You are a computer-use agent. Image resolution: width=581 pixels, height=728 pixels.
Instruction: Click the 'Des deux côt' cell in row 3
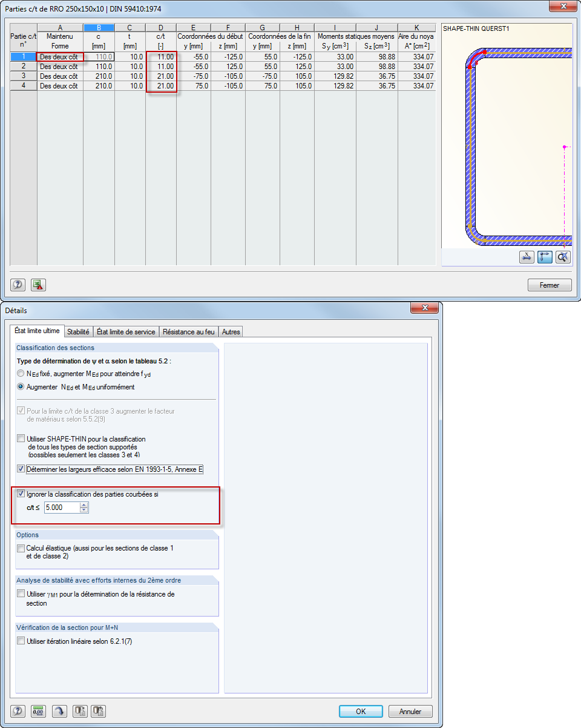(60, 76)
